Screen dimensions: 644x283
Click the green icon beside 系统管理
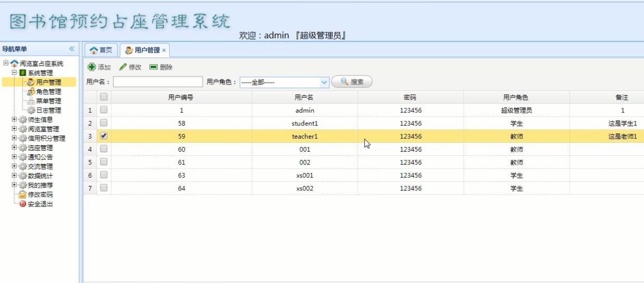(22, 73)
